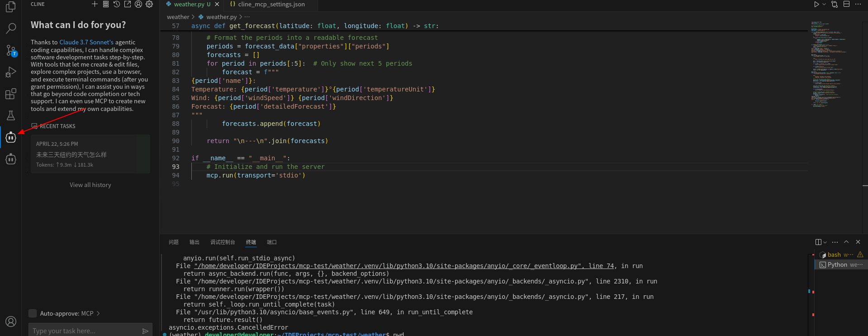Open the Search view in activity bar
The width and height of the screenshot is (868, 336).
(11, 29)
